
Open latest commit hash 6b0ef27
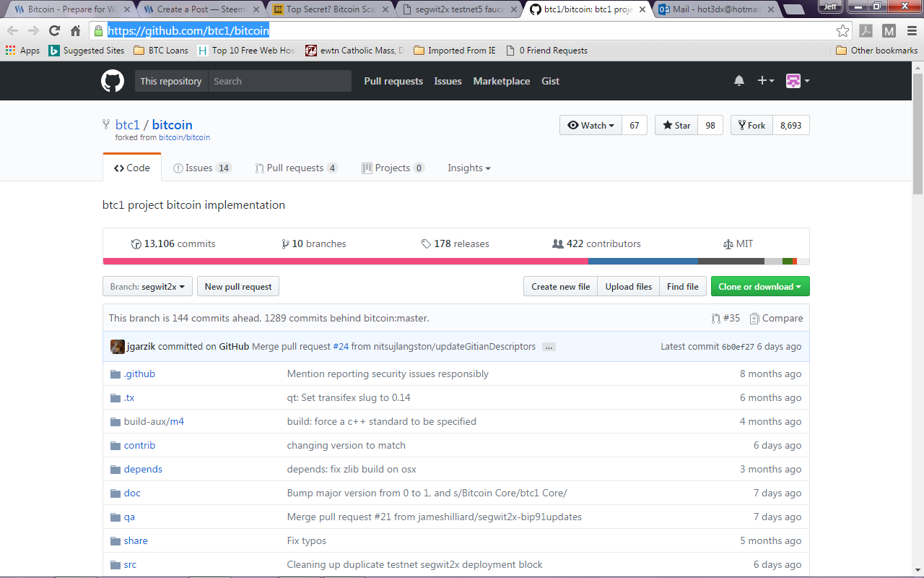click(x=738, y=347)
